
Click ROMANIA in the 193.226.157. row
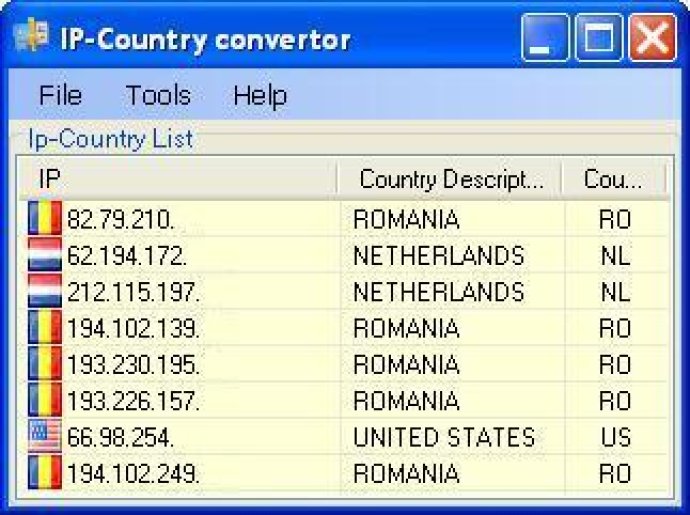point(406,401)
